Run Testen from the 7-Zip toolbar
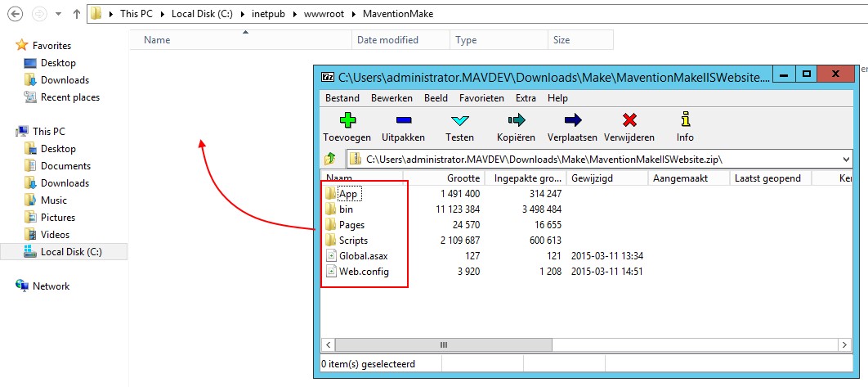The width and height of the screenshot is (868, 387). (459, 121)
